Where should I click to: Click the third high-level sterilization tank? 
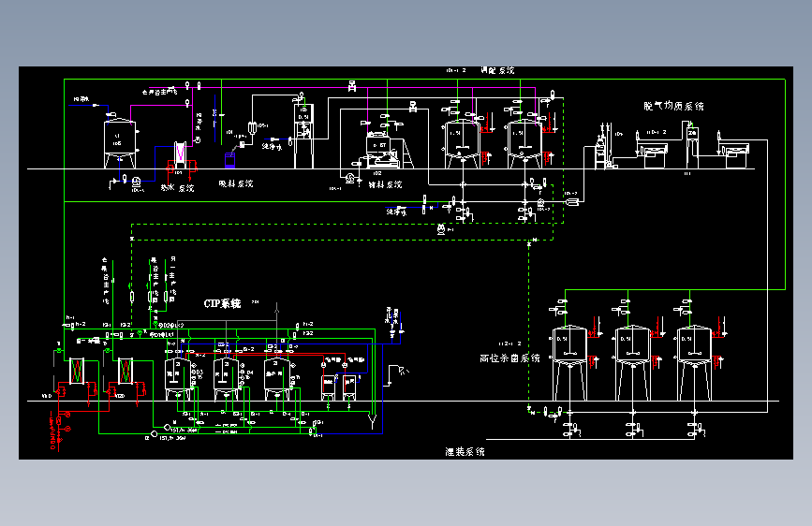click(694, 363)
